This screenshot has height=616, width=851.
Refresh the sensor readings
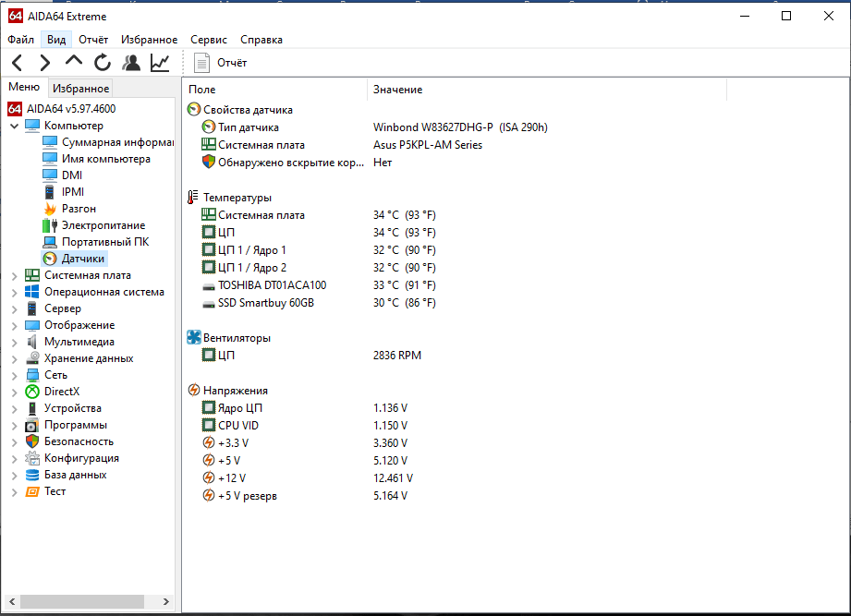(x=102, y=63)
